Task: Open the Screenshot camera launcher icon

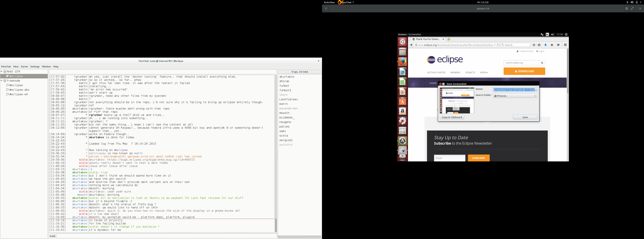Action: click(x=402, y=150)
